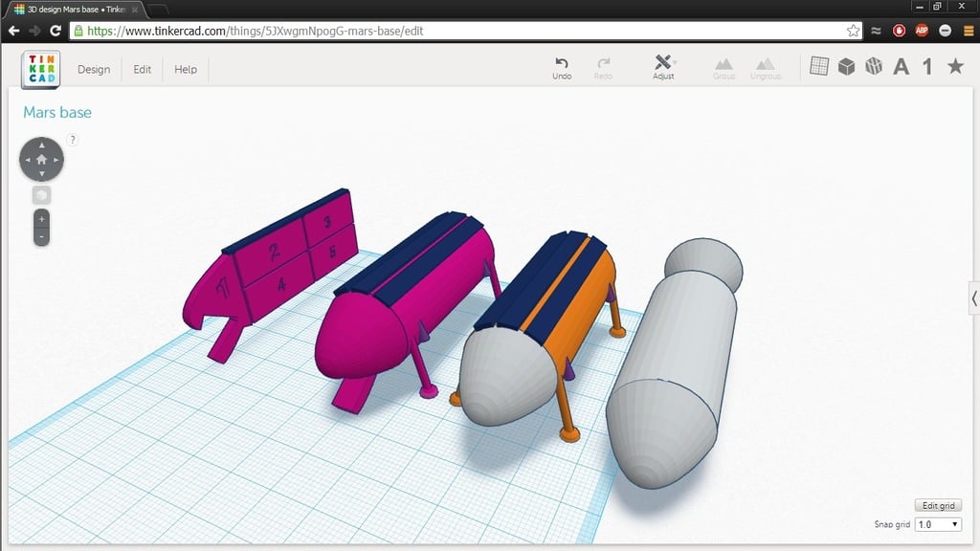
Task: Open the navigation help question mark
Action: click(x=73, y=140)
